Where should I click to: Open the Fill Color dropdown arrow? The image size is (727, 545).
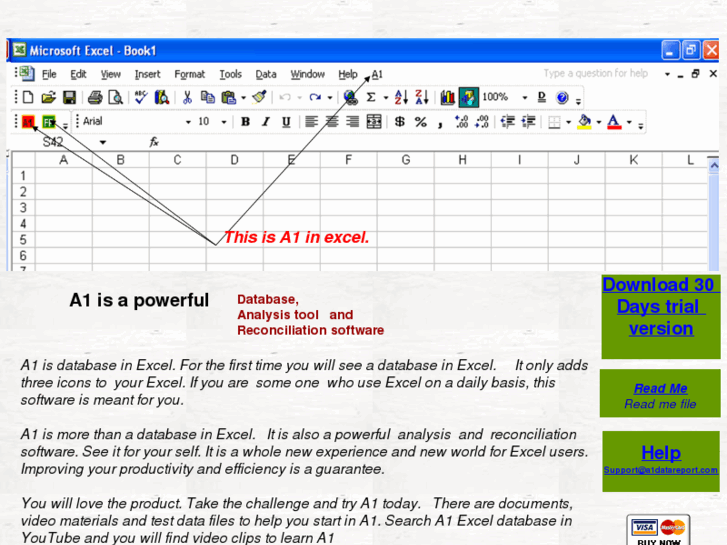click(x=599, y=122)
